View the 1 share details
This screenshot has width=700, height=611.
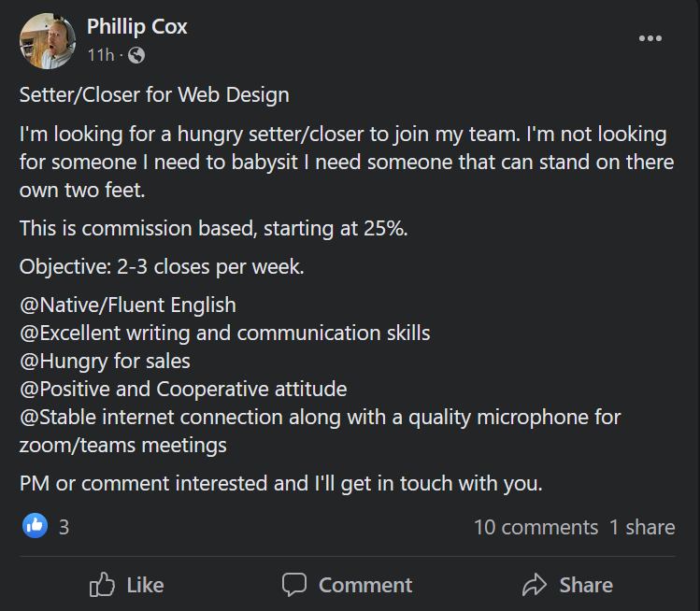pyautogui.click(x=642, y=527)
